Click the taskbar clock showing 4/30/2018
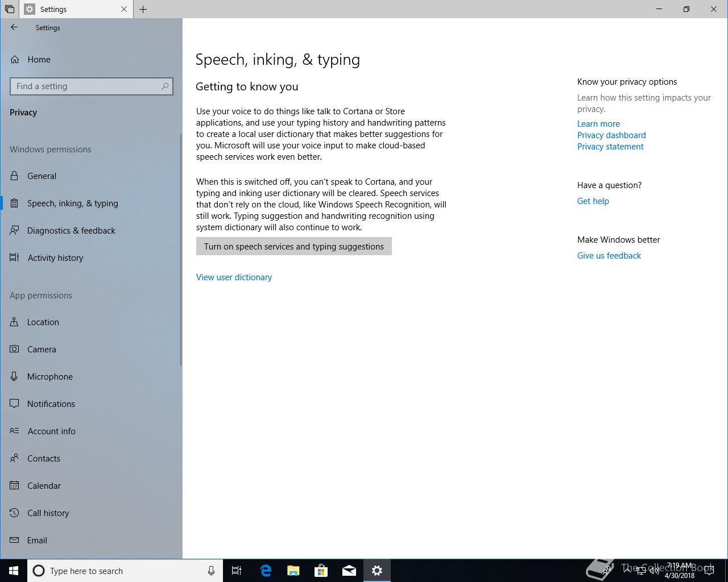Image resolution: width=728 pixels, height=582 pixels. (x=679, y=571)
